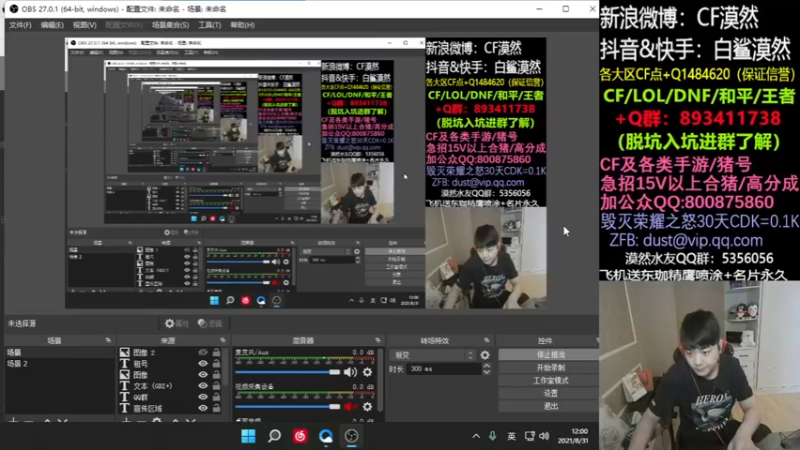
Task: Enable 工作室模式 studio mode
Action: pyautogui.click(x=550, y=381)
